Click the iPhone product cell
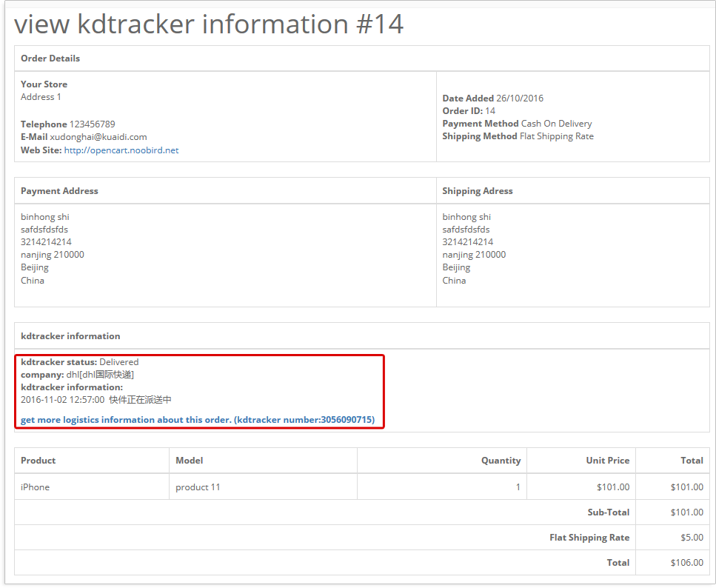This screenshot has width=716, height=588. point(35,487)
